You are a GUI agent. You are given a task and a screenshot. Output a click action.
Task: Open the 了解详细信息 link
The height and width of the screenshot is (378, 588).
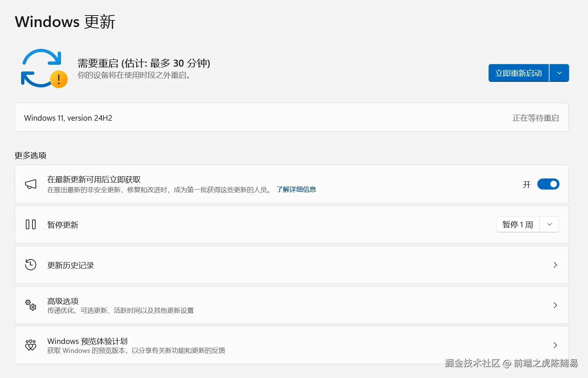click(296, 190)
